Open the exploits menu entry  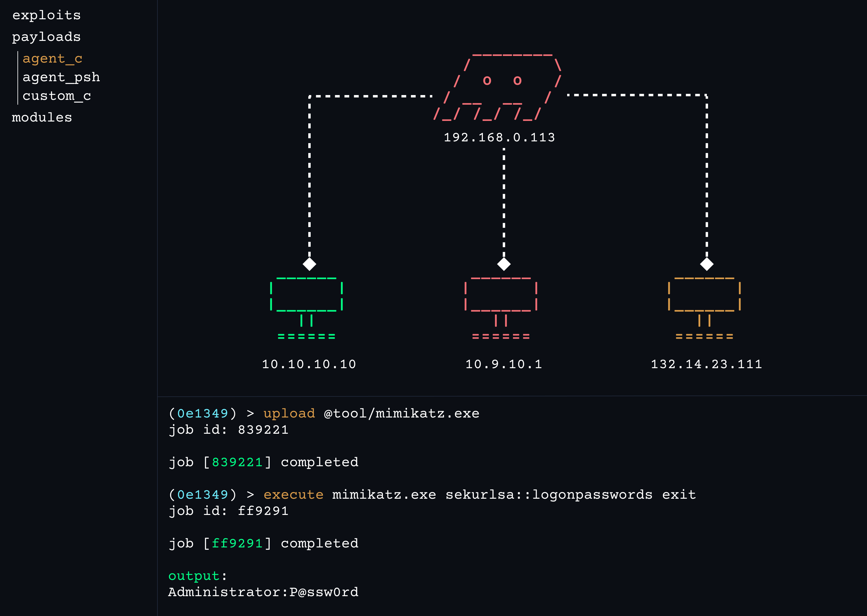pos(46,16)
